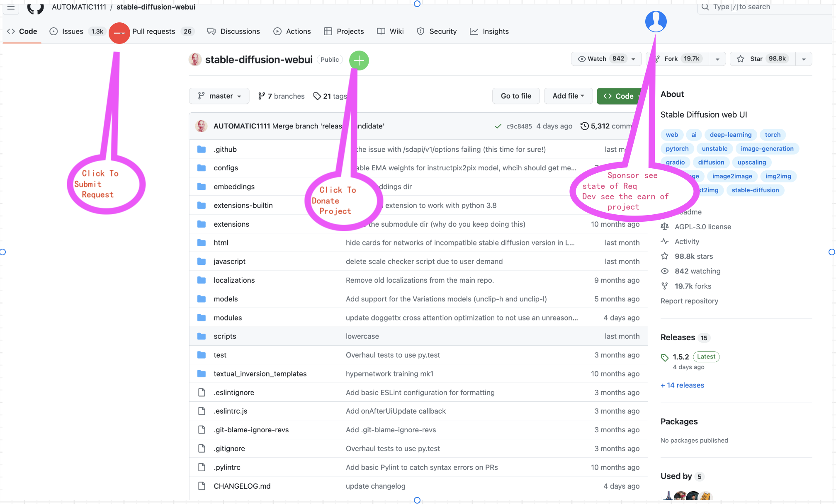Open the Code tab

(x=22, y=31)
